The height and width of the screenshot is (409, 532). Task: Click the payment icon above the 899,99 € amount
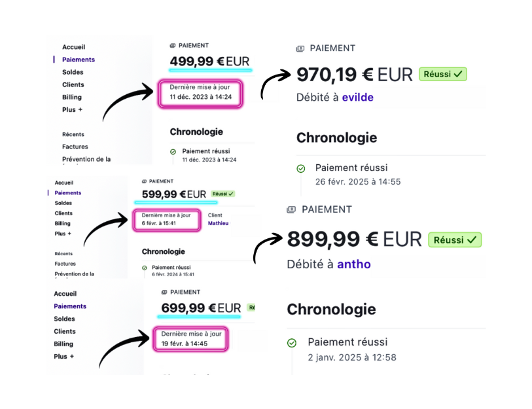pyautogui.click(x=291, y=209)
